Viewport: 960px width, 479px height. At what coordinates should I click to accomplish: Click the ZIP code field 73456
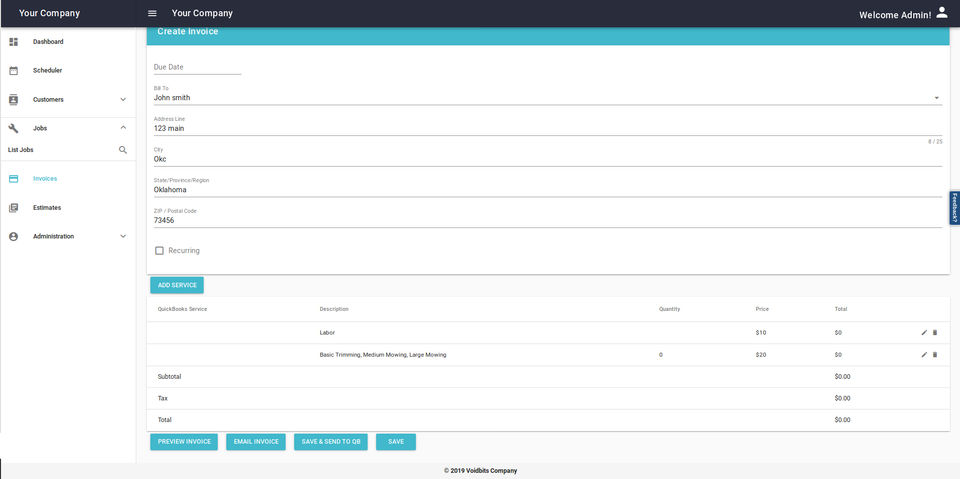point(547,221)
